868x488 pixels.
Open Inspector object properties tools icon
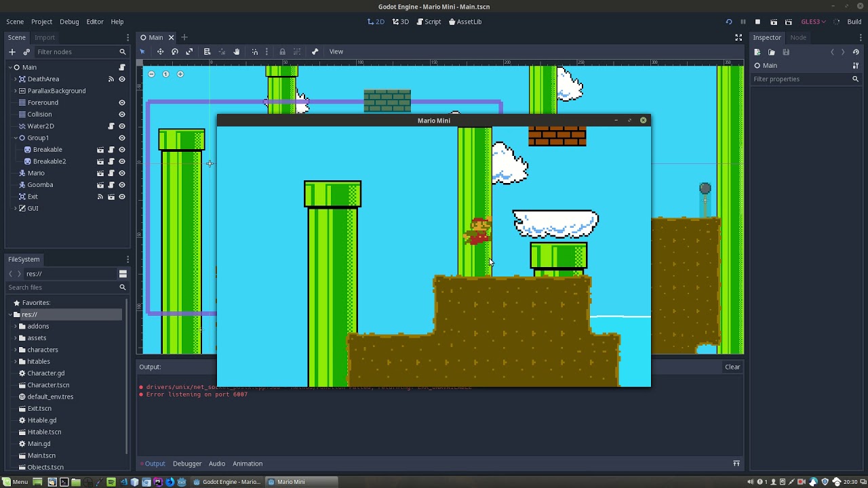point(856,66)
